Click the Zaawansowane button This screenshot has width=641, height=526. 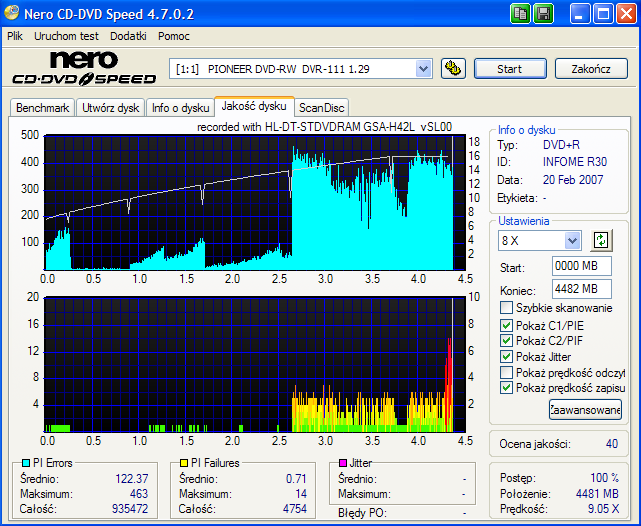coord(585,408)
